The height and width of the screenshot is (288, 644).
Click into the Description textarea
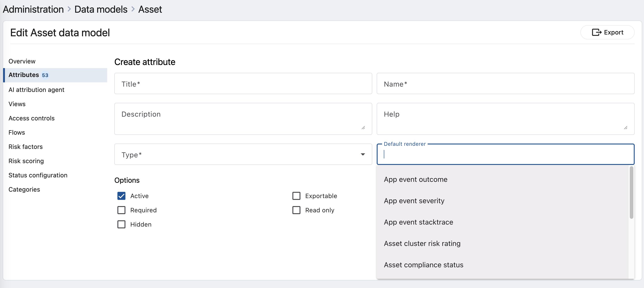(x=243, y=119)
